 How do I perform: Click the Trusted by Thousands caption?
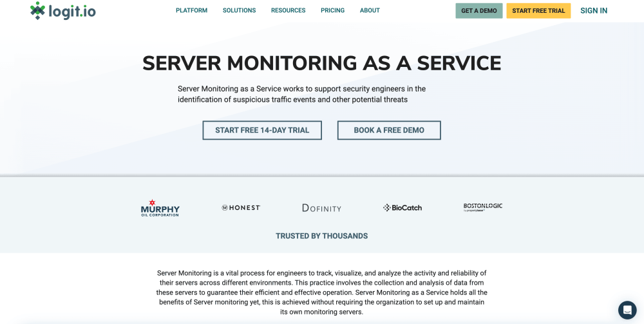[x=321, y=236]
